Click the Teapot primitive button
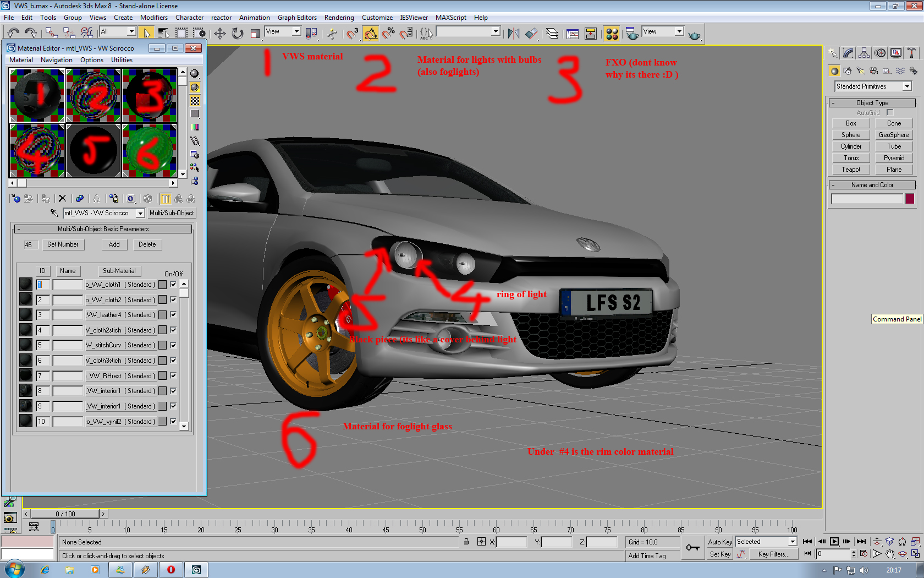The height and width of the screenshot is (578, 924). click(x=850, y=170)
